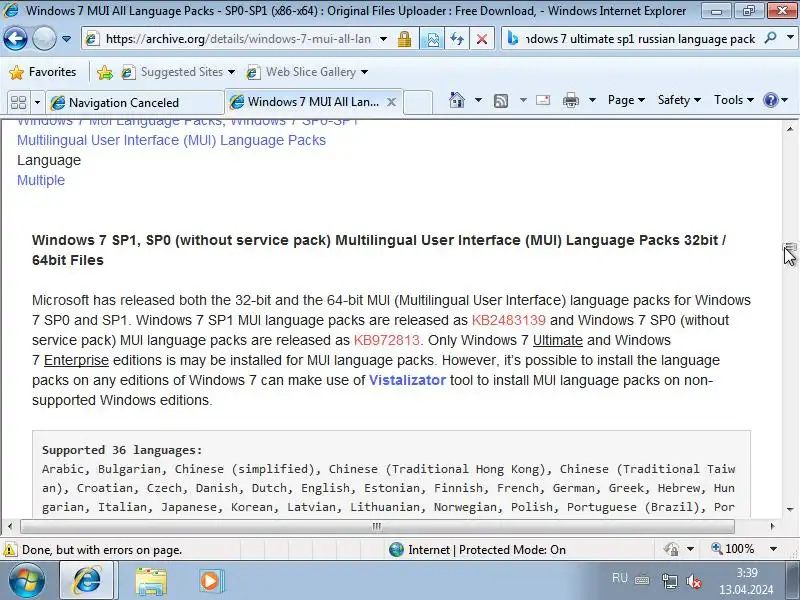Open a new blank tab
This screenshot has height=600, width=800.
click(x=418, y=102)
